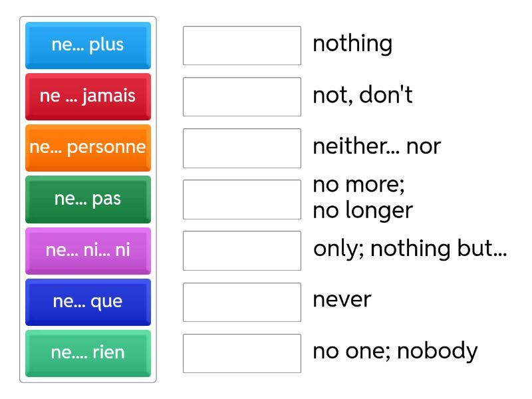Image resolution: width=532 pixels, height=399 pixels.
Task: Choose the box beside "no more; no longer"
Action: click(x=242, y=199)
